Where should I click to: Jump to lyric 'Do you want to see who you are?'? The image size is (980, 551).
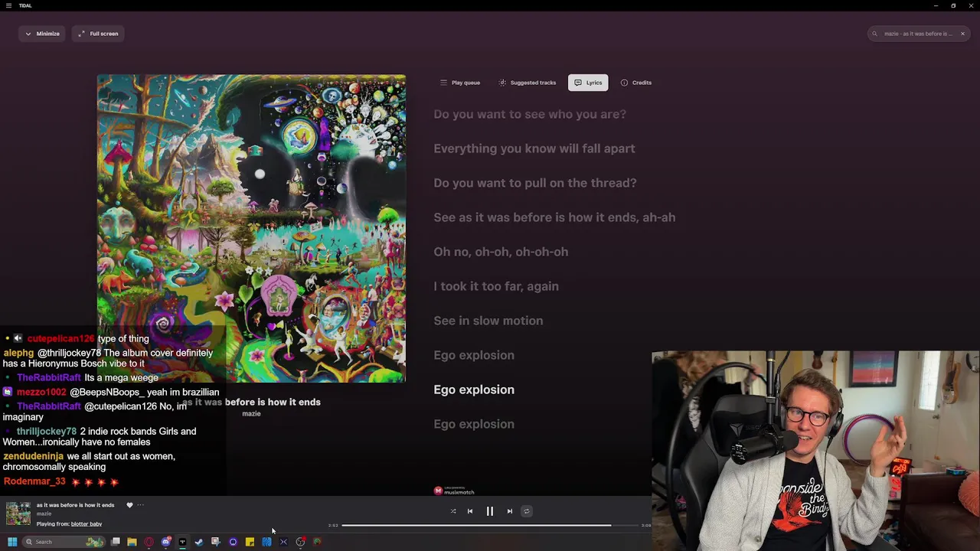click(x=530, y=114)
